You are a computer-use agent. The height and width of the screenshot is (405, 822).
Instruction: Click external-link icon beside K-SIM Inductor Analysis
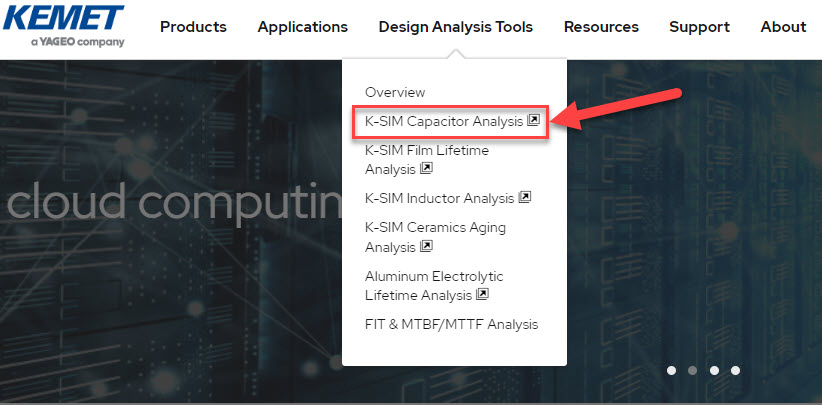click(x=525, y=198)
